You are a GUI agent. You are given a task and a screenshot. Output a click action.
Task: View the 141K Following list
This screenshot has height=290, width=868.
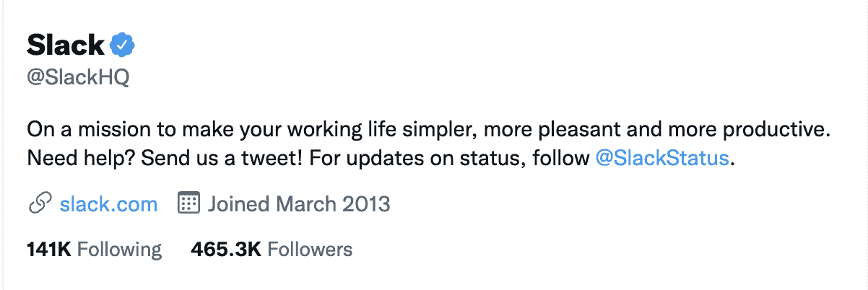94,250
